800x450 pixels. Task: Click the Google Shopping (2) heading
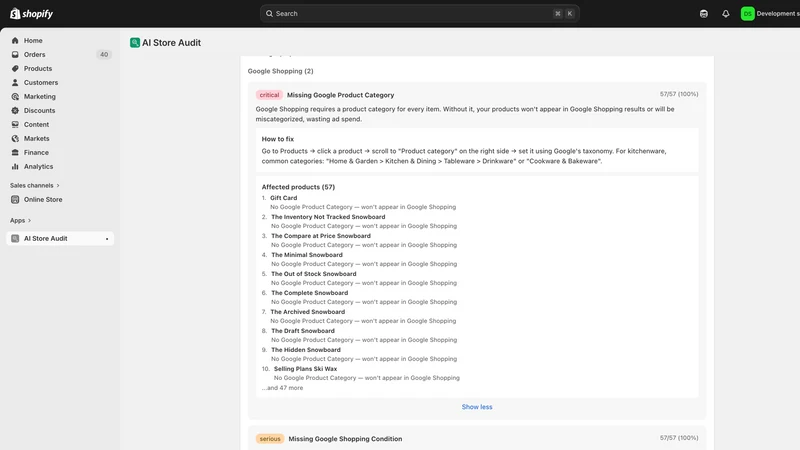pyautogui.click(x=281, y=71)
